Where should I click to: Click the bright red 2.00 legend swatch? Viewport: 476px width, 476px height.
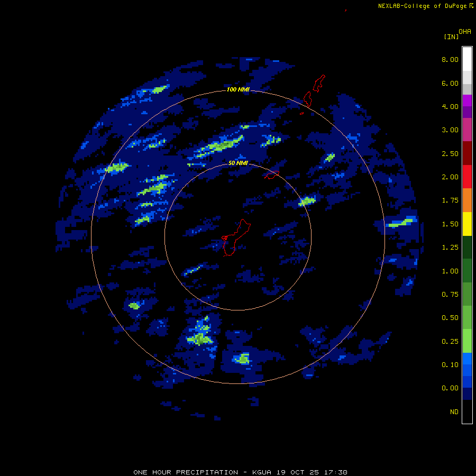tap(467, 176)
